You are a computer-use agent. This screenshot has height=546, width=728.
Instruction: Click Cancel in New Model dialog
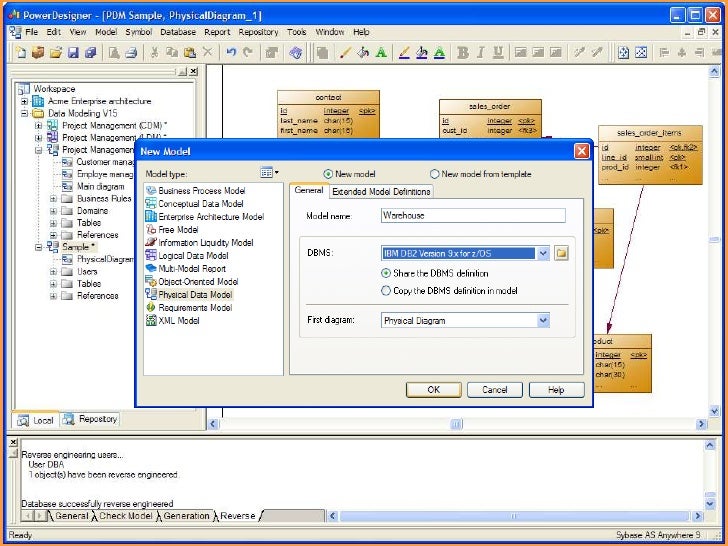[x=494, y=390]
